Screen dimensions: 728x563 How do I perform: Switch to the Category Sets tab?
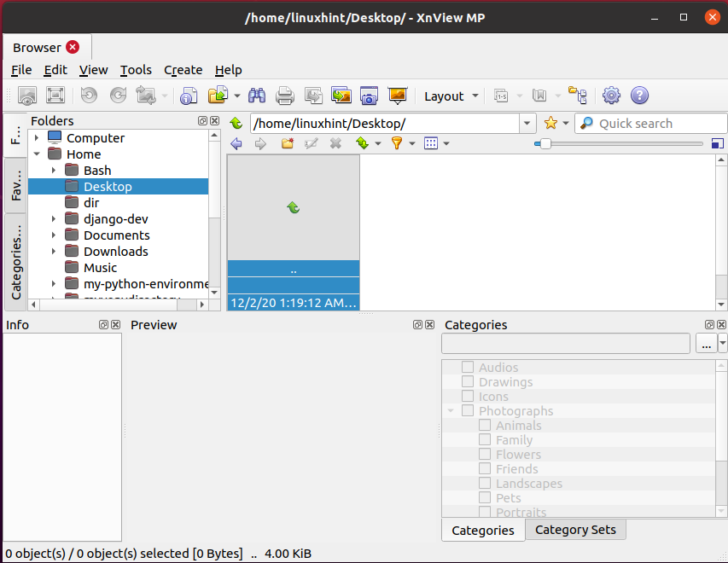575,530
